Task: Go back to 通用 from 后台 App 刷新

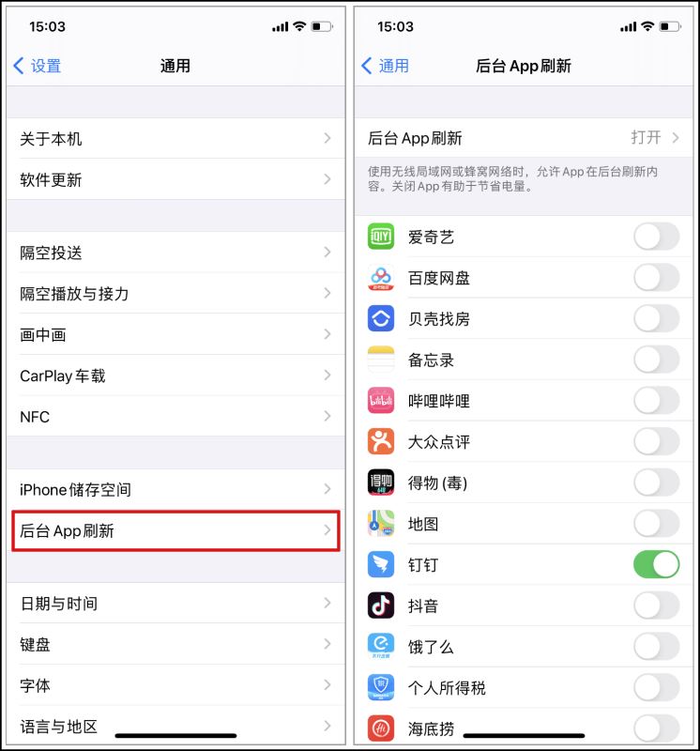Action: 385,66
